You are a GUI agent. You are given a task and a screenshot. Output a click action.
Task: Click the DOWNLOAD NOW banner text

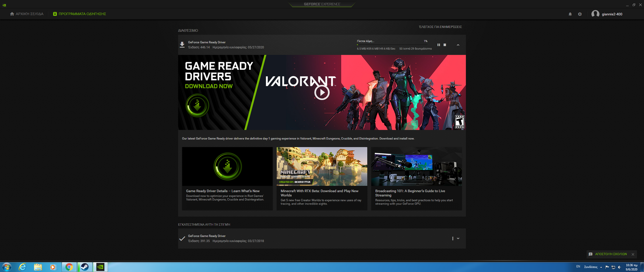click(208, 86)
